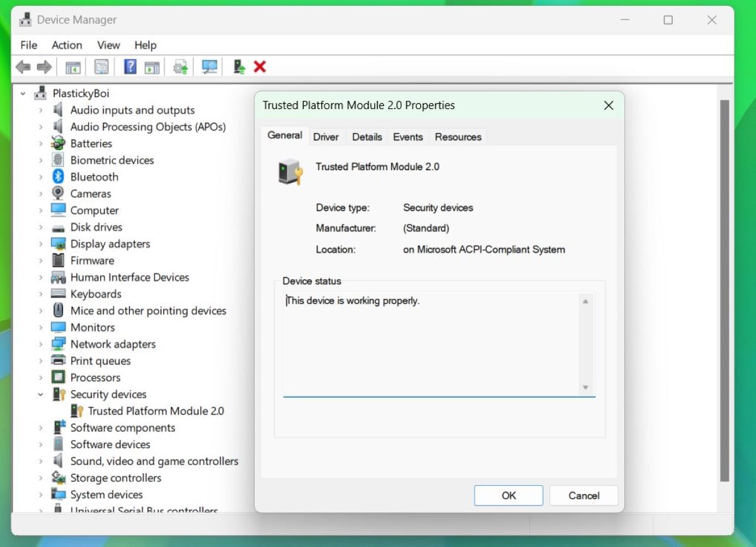Screen dimensions: 756x547
Task: Expand the Network adapters category
Action: pyautogui.click(x=41, y=344)
